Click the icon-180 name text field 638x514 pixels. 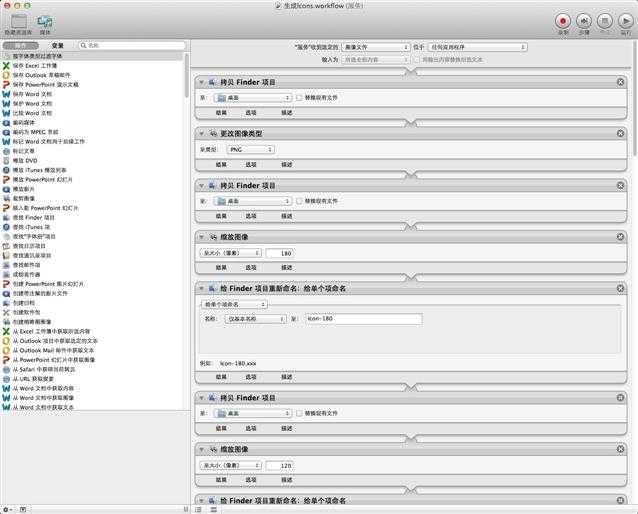(363, 319)
